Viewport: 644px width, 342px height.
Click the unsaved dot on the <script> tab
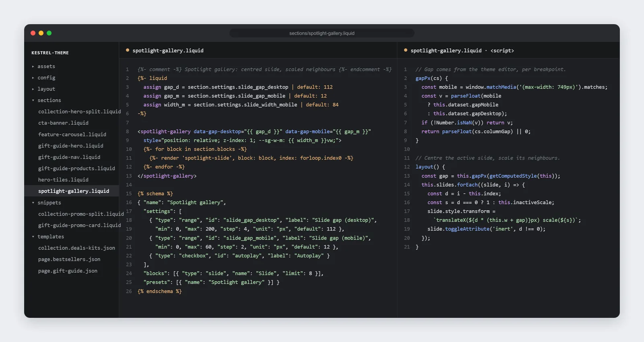point(406,50)
